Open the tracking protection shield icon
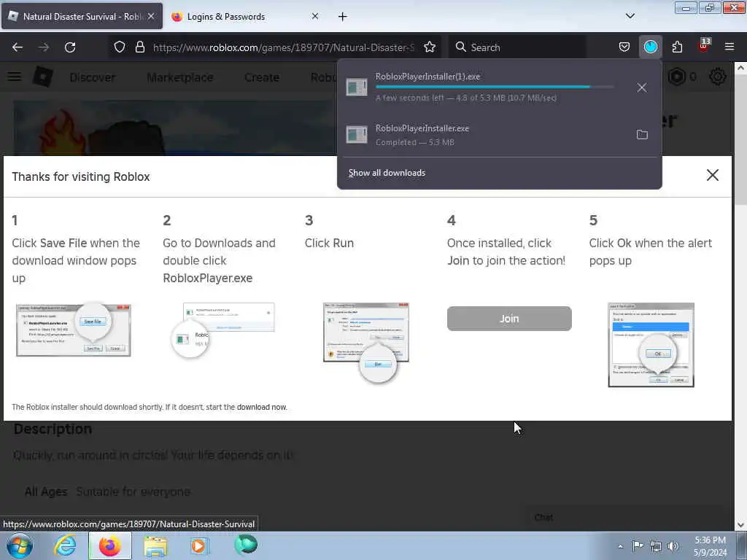Viewport: 747px width, 560px height. [120, 47]
